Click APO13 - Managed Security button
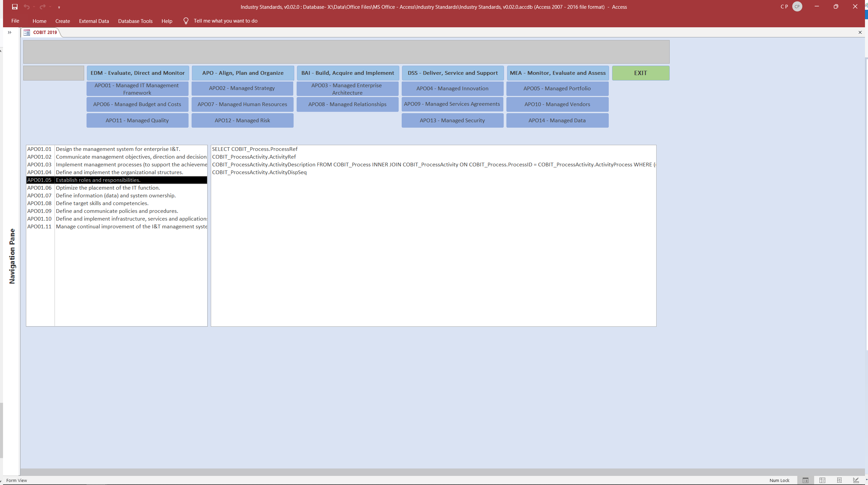This screenshot has height=485, width=868. pos(452,120)
